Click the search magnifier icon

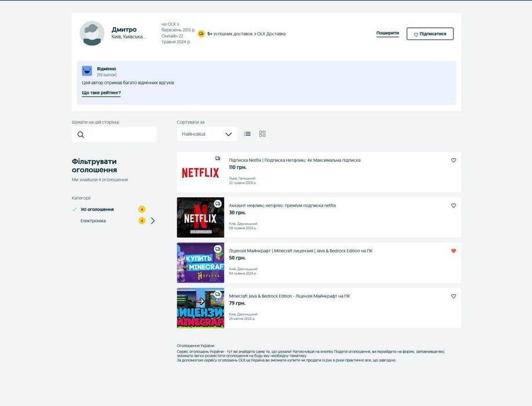pyautogui.click(x=81, y=135)
